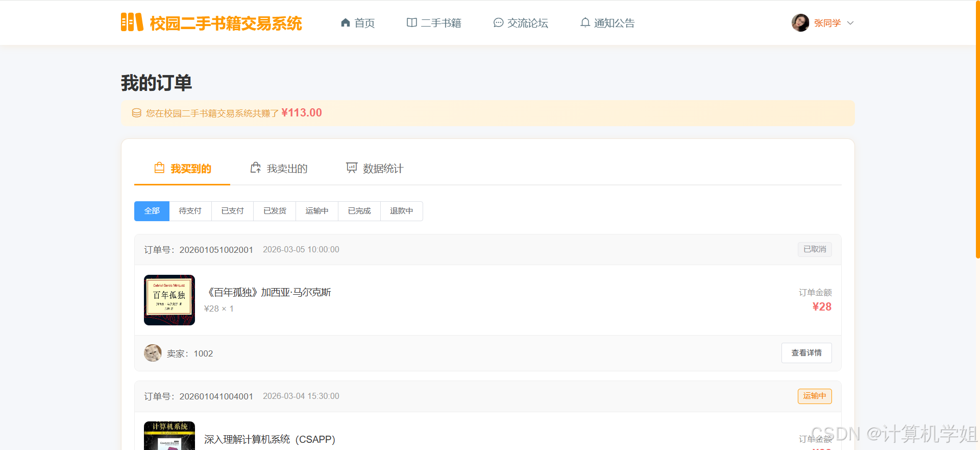Click the 卖家：1002 seller name
Screen dimensions: 980x450
[x=190, y=353]
